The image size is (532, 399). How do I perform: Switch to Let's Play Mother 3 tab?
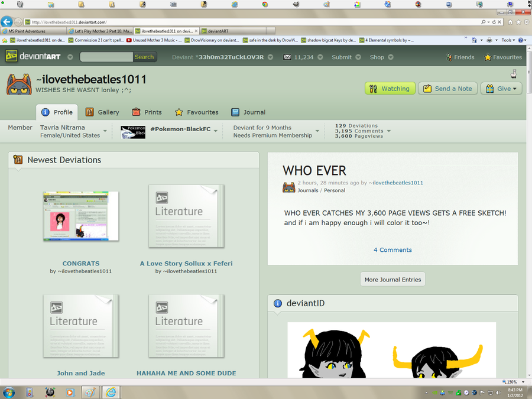[x=100, y=31]
